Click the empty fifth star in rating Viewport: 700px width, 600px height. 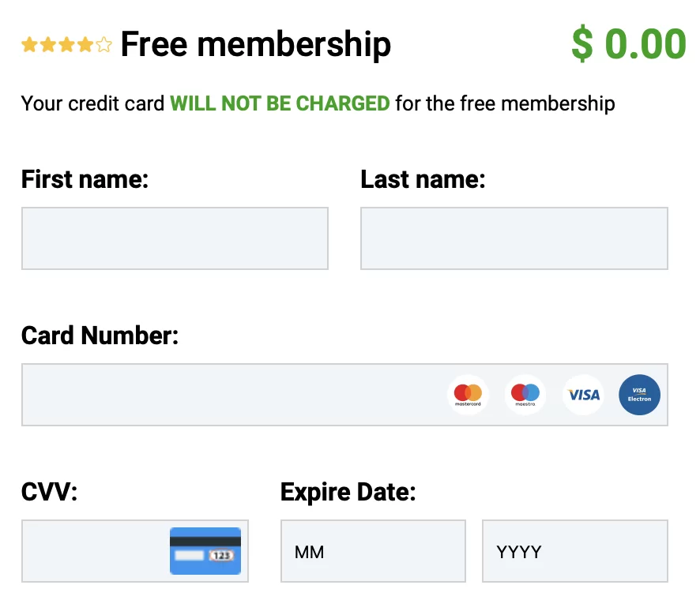tap(104, 45)
